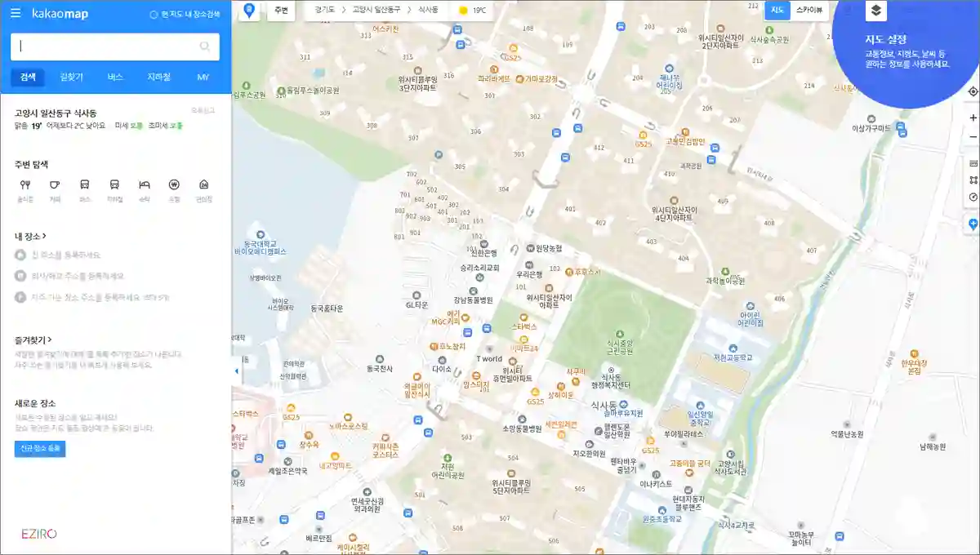Collapse the left search panel
Viewport: 980px width, 555px height.
point(237,370)
